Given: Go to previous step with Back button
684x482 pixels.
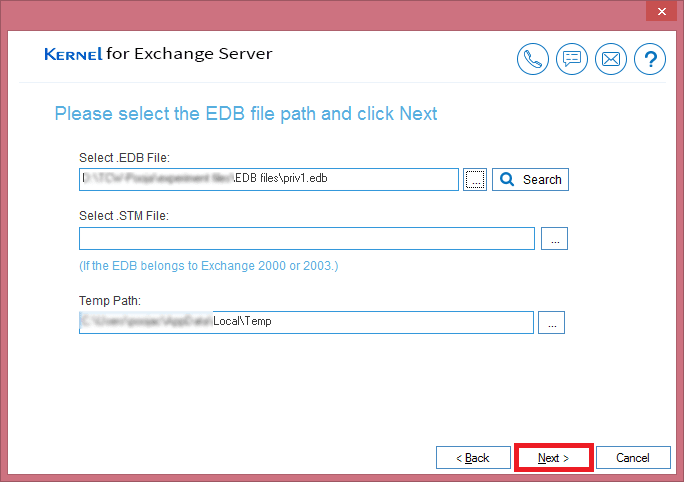Looking at the screenshot, I should [473, 458].
